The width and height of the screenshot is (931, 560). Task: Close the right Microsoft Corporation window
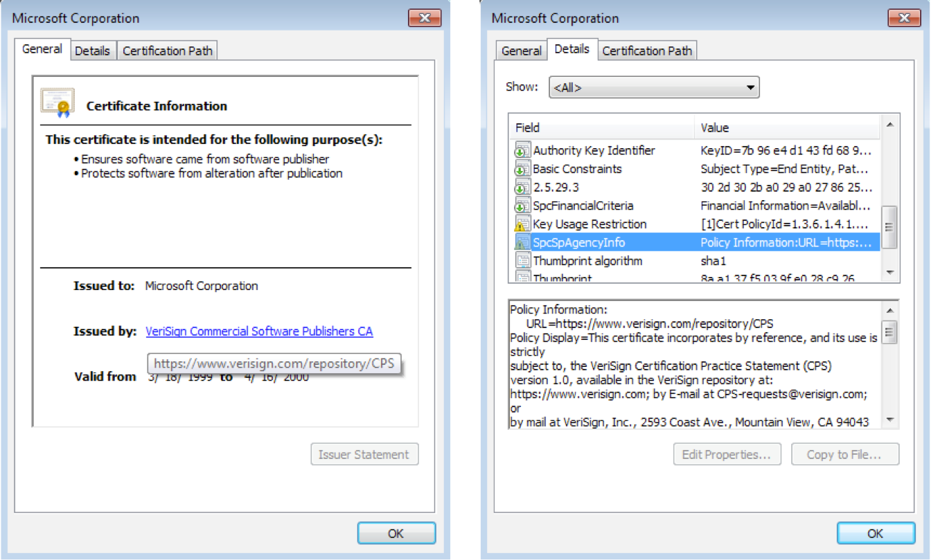pyautogui.click(x=904, y=18)
